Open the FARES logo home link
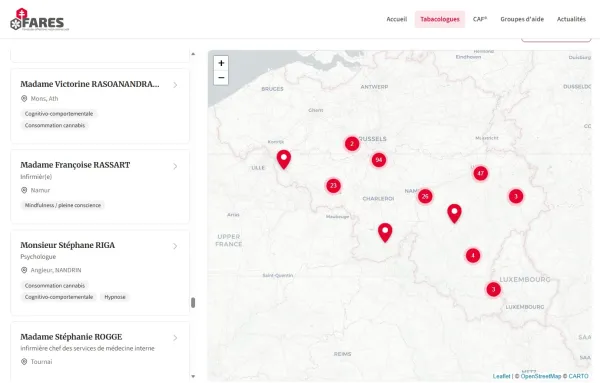Viewport: 600px width, 383px height. 39,20
